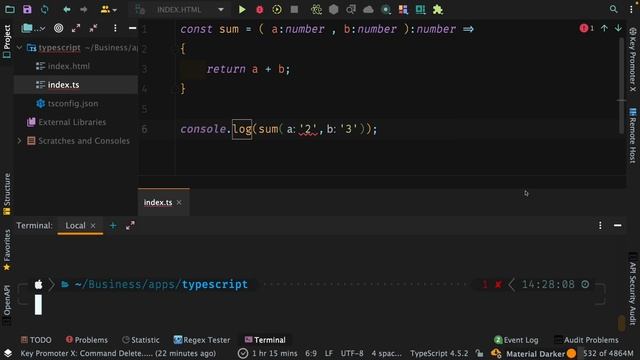Viewport: 640px width, 360px height.
Task: Open the TODO tool window
Action: (36, 340)
